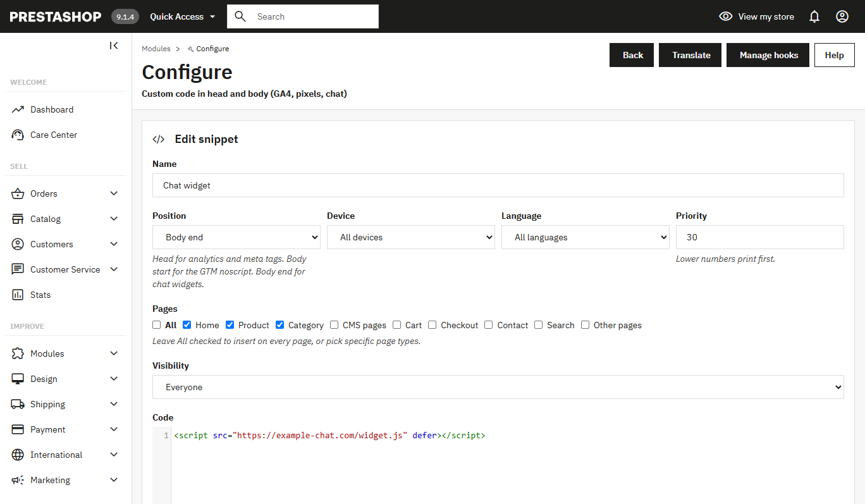Click the eye icon beside View my store
Image resolution: width=865 pixels, height=504 pixels.
tap(726, 16)
